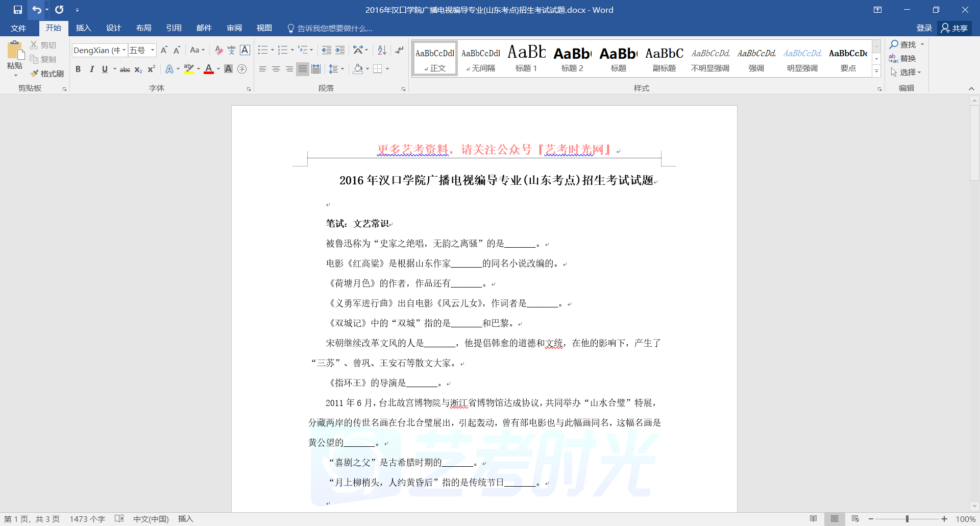Click the center align paragraph icon
980x526 pixels.
pos(276,69)
